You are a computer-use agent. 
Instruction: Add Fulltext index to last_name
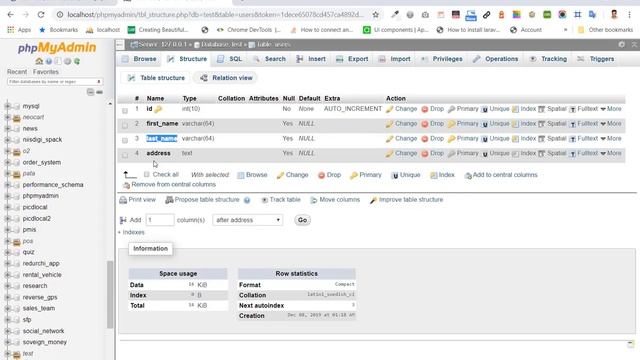coord(584,138)
